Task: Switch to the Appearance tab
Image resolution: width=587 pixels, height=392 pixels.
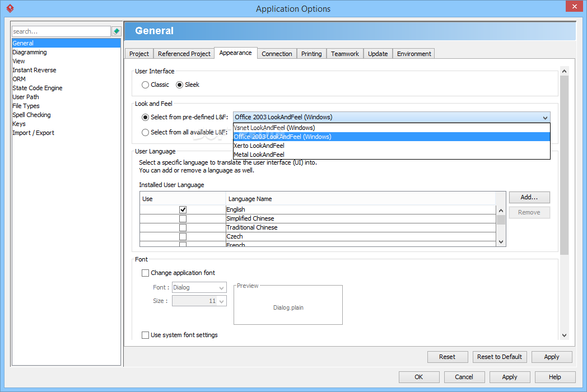Action: pyautogui.click(x=235, y=53)
